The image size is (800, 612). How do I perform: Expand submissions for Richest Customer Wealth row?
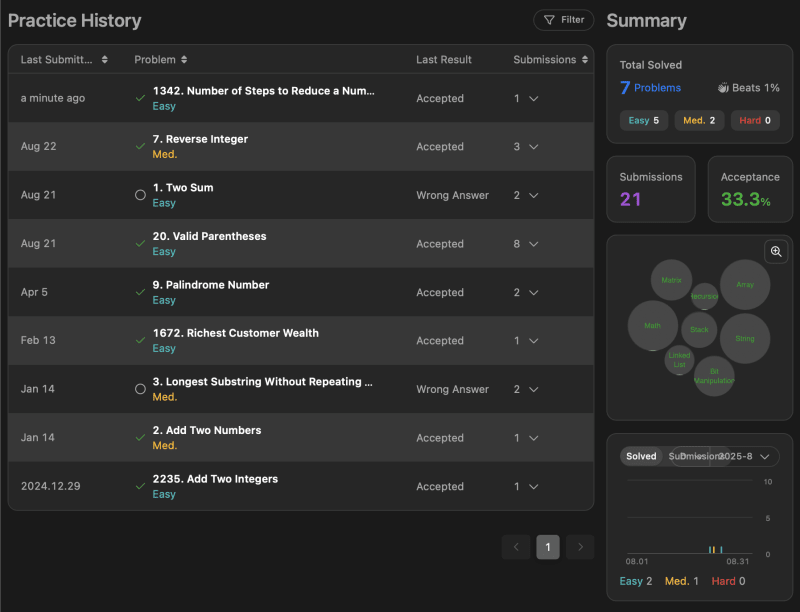pyautogui.click(x=534, y=341)
